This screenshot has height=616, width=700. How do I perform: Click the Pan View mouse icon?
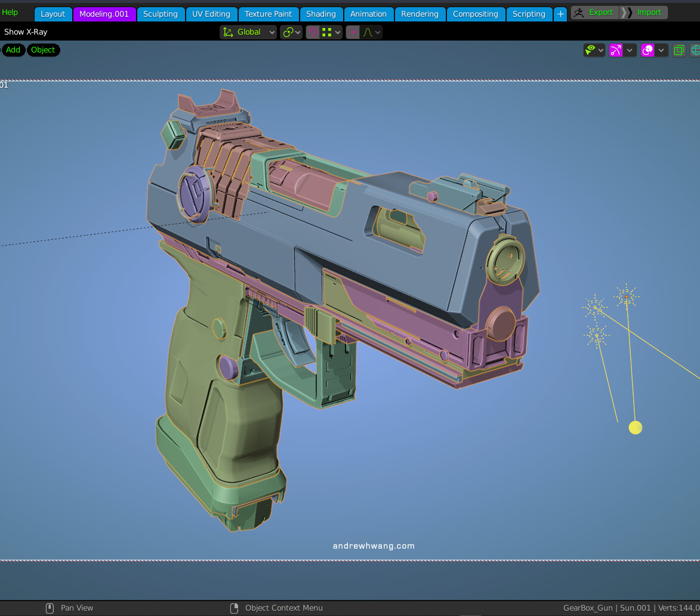[50, 608]
